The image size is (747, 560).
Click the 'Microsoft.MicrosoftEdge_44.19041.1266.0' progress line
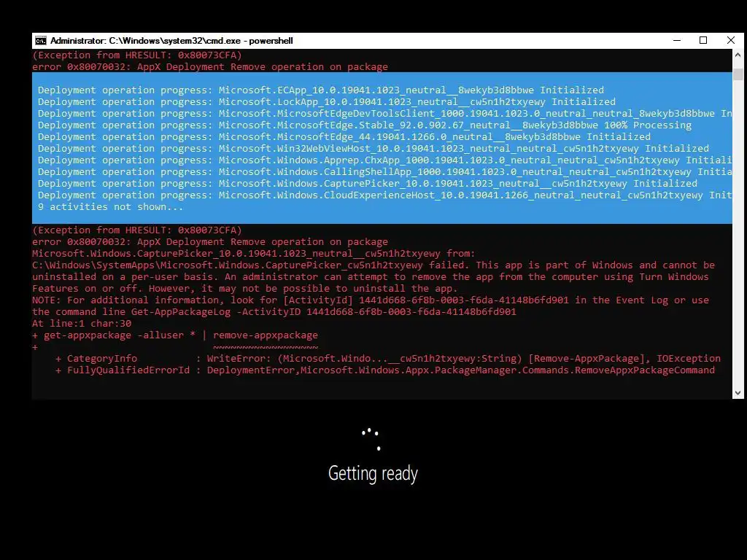344,136
